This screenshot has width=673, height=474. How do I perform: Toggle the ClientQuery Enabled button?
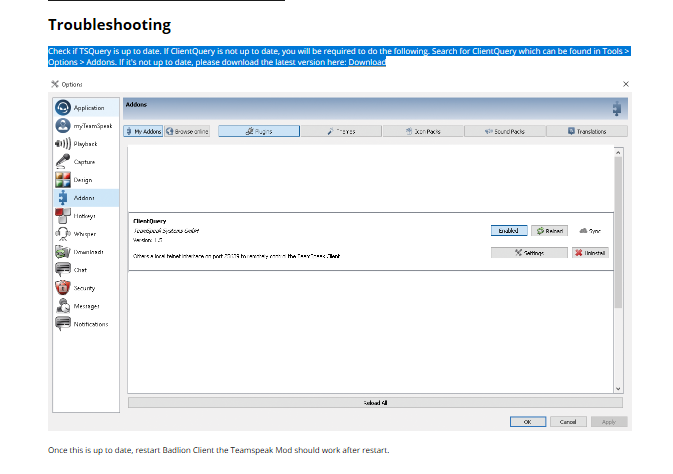pos(509,231)
